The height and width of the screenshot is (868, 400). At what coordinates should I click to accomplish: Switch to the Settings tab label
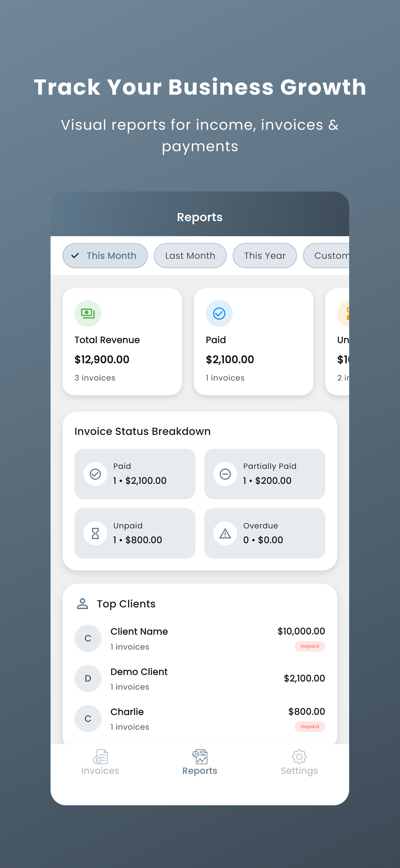pos(299,771)
